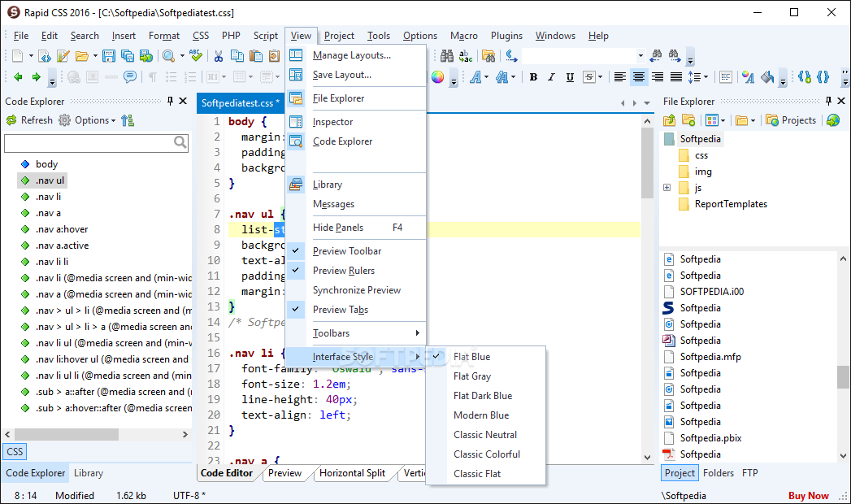Image resolution: width=851 pixels, height=504 pixels.
Task: Pin the Code Explorer panel
Action: click(x=170, y=101)
